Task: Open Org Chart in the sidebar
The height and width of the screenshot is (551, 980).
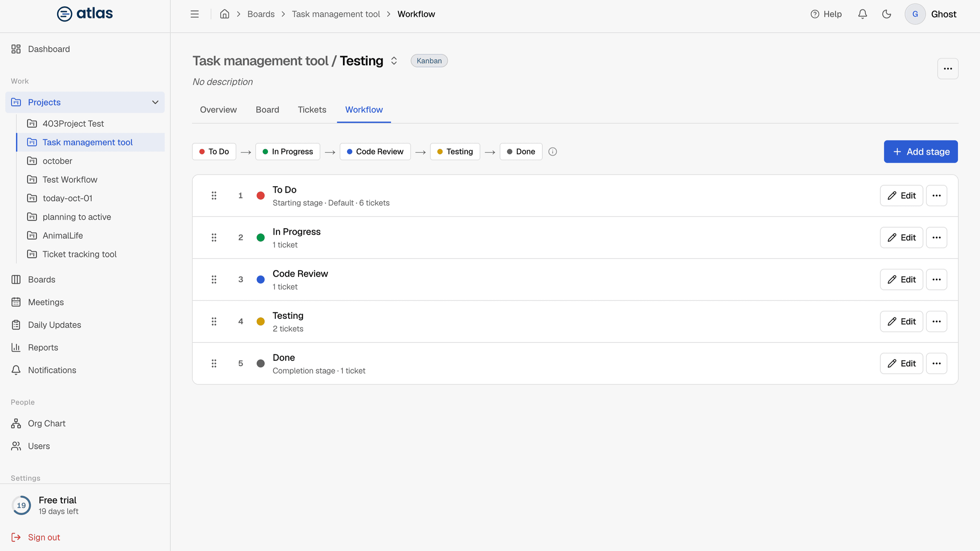Action: [x=85, y=423]
